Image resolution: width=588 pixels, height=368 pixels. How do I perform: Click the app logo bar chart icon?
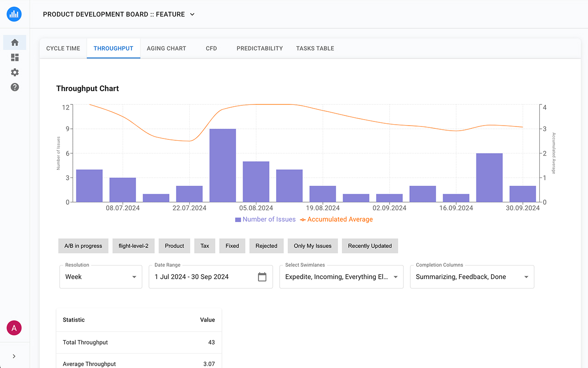coord(14,14)
